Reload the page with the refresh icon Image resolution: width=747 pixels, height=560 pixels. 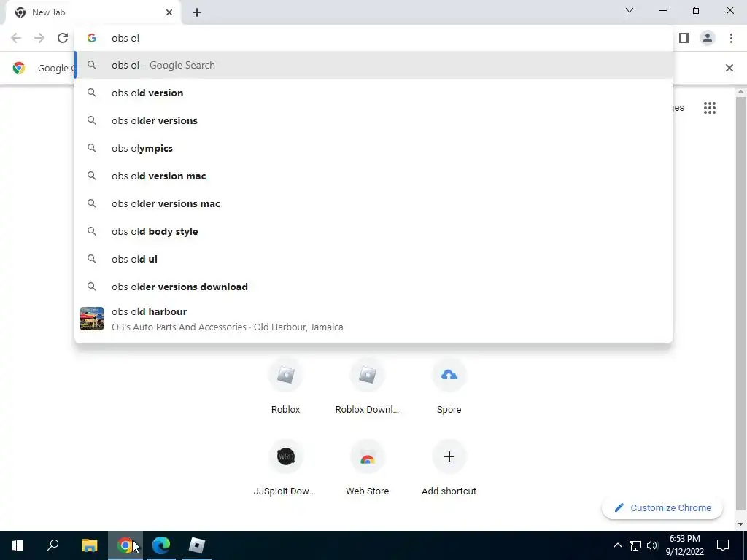[63, 38]
